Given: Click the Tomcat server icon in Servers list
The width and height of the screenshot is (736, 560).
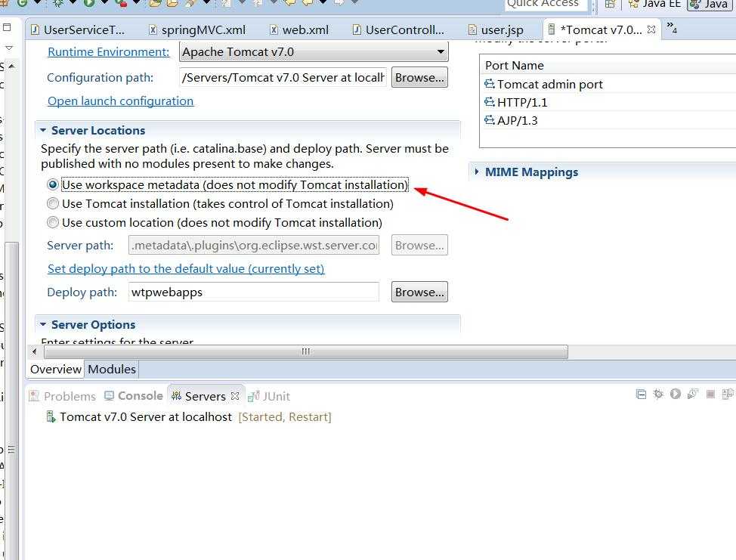Looking at the screenshot, I should pyautogui.click(x=51, y=416).
